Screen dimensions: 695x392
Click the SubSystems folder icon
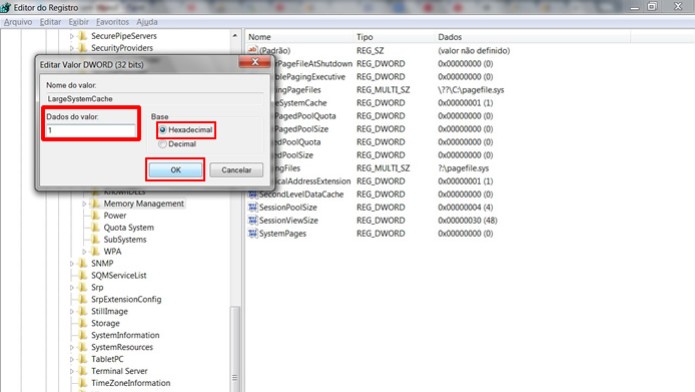95,239
